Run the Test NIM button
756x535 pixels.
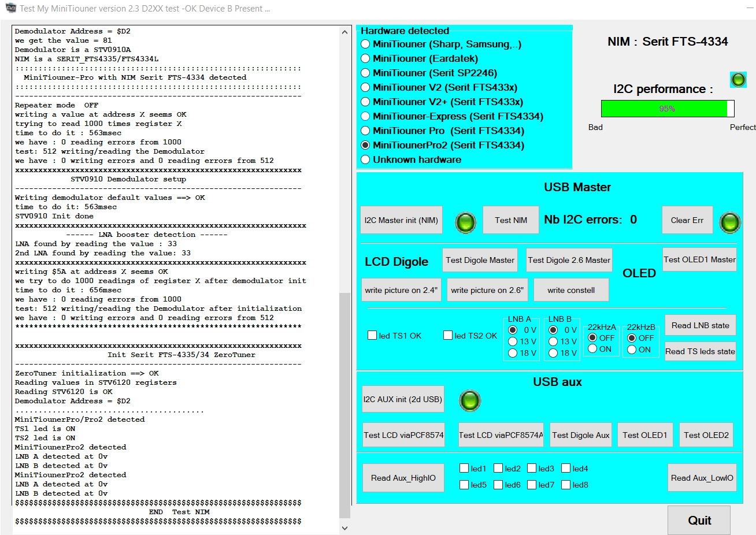click(511, 220)
